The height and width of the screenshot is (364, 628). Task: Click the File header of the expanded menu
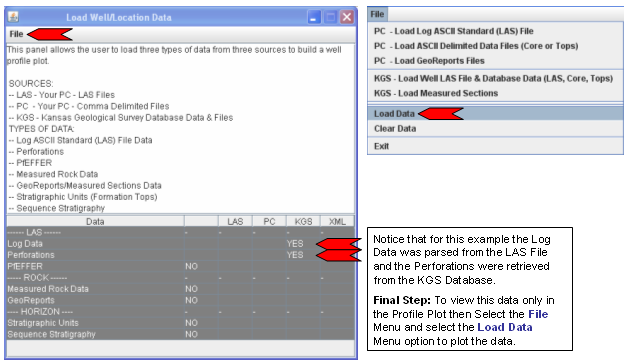[x=377, y=14]
